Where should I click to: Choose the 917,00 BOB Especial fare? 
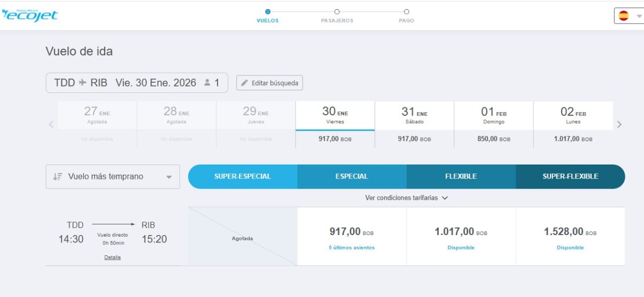point(352,237)
